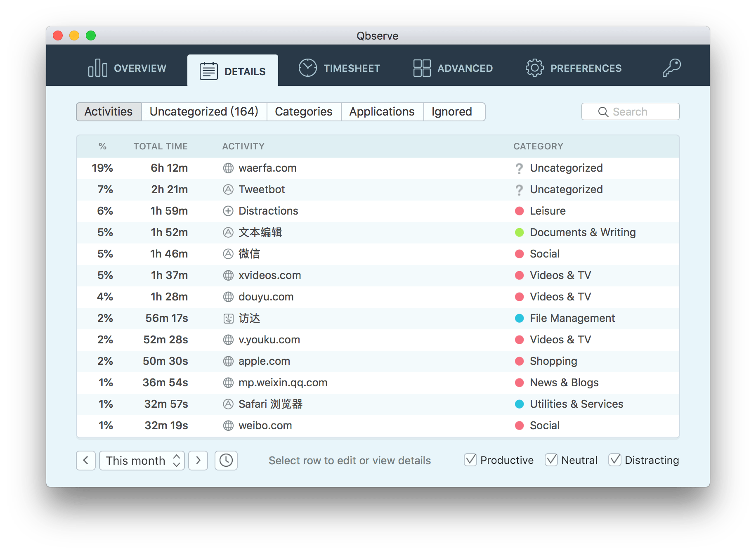Switch to the Applications segment
The width and height of the screenshot is (756, 553).
382,112
